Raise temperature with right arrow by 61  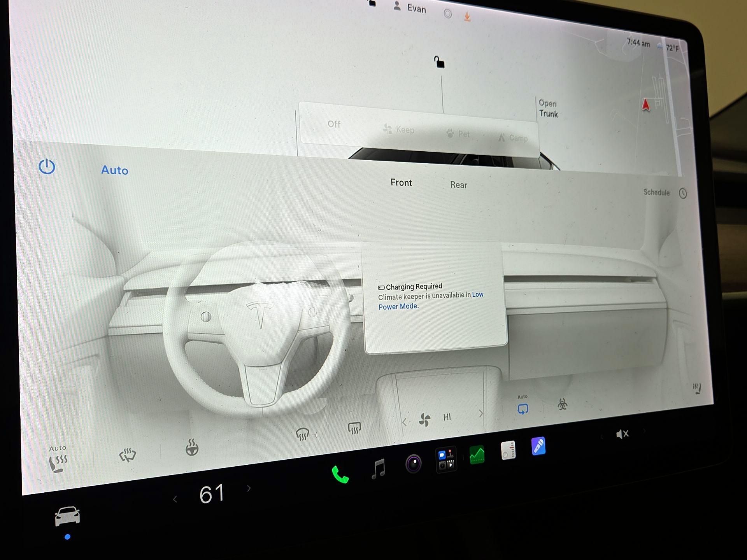249,488
